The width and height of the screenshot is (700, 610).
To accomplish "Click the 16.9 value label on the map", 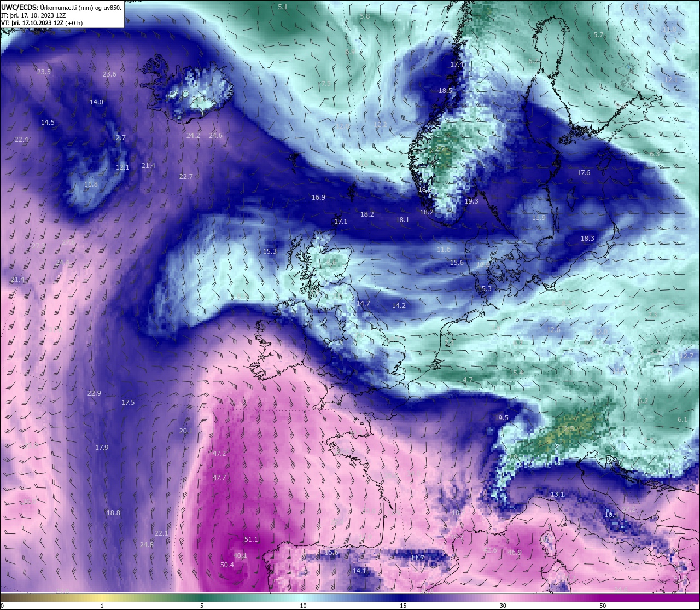I will click(x=318, y=197).
